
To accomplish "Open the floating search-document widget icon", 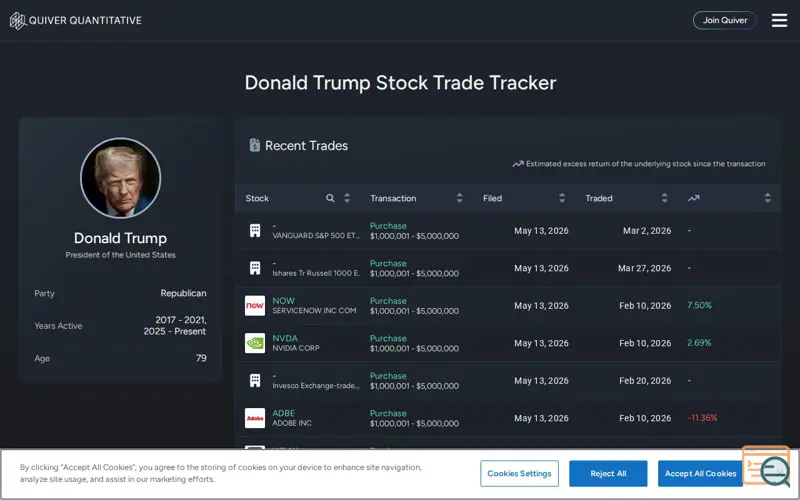I will click(767, 466).
